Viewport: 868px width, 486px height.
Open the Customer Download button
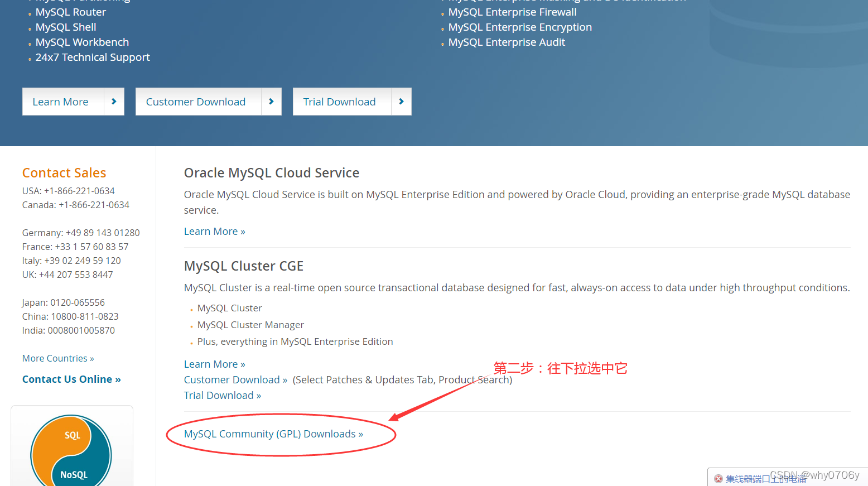[x=198, y=102]
